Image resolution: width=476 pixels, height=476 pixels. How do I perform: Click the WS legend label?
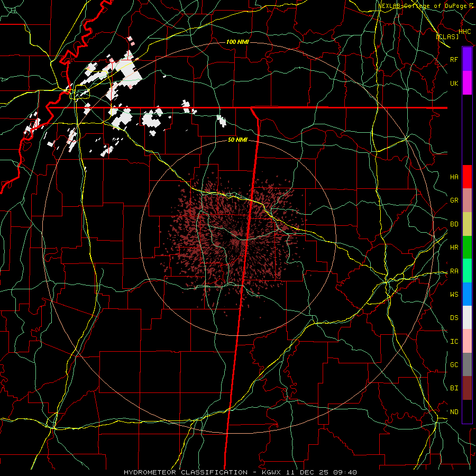(x=454, y=295)
